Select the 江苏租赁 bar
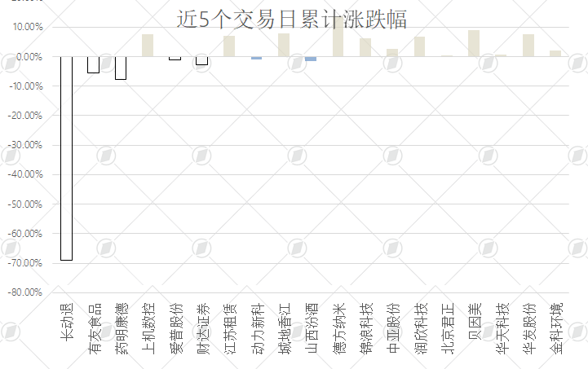This screenshot has height=369, width=588. point(229,46)
